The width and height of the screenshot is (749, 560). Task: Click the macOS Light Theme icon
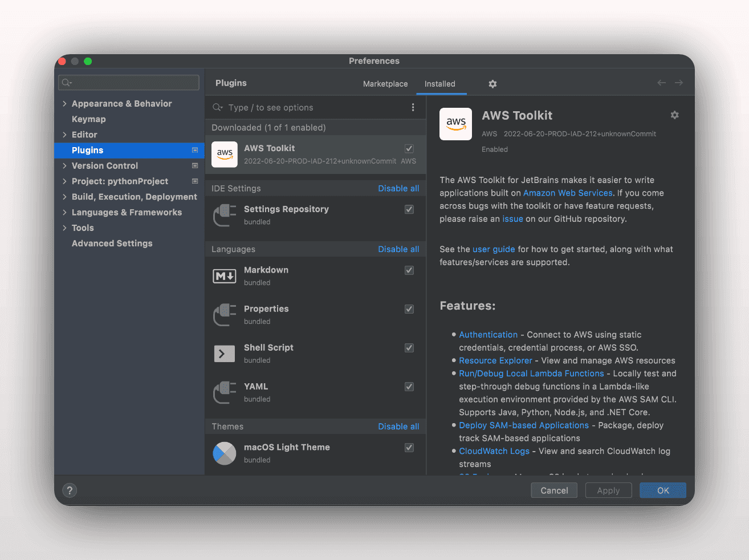(225, 453)
